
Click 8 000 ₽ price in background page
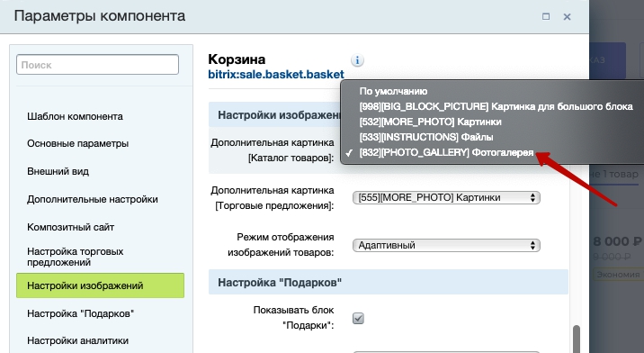click(x=617, y=241)
